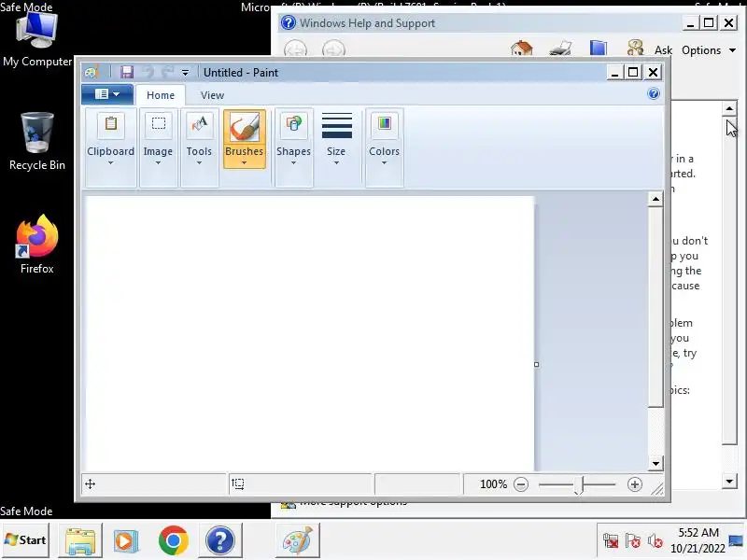Click the Save icon in Paint title bar
Image resolution: width=747 pixels, height=560 pixels.
(x=127, y=72)
